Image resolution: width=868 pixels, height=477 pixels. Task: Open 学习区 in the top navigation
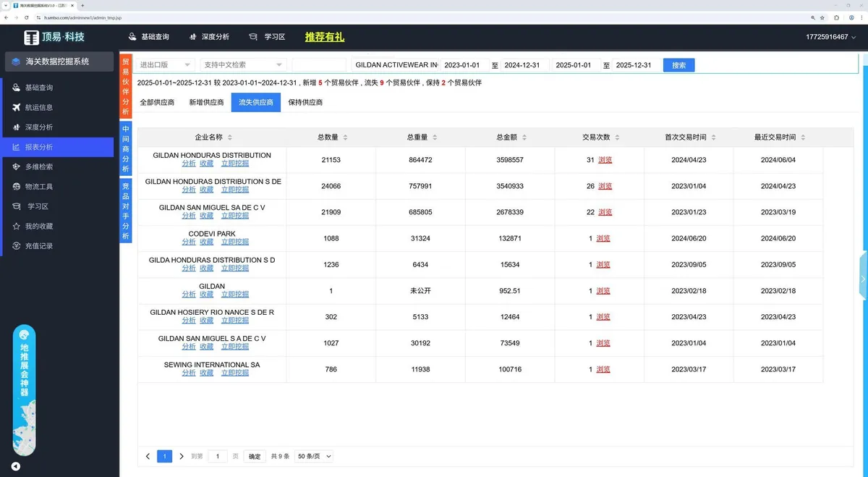click(266, 37)
